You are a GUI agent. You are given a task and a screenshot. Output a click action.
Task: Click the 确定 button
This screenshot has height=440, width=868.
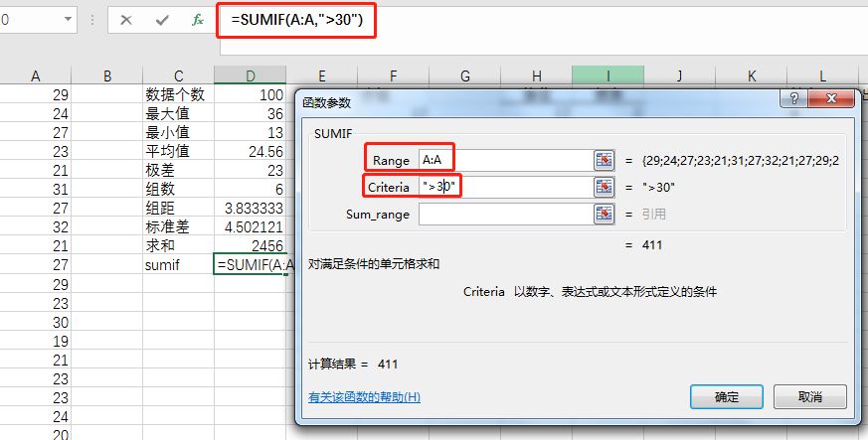click(727, 397)
